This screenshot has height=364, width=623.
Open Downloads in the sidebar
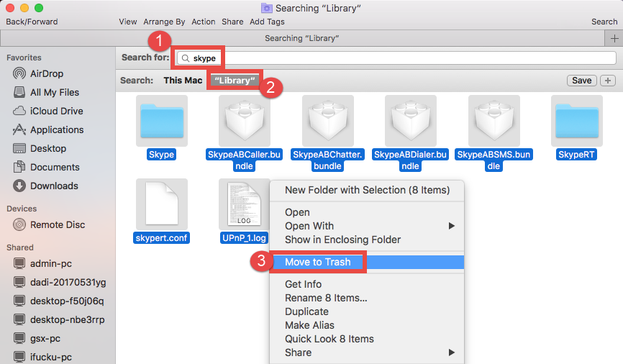(45, 186)
